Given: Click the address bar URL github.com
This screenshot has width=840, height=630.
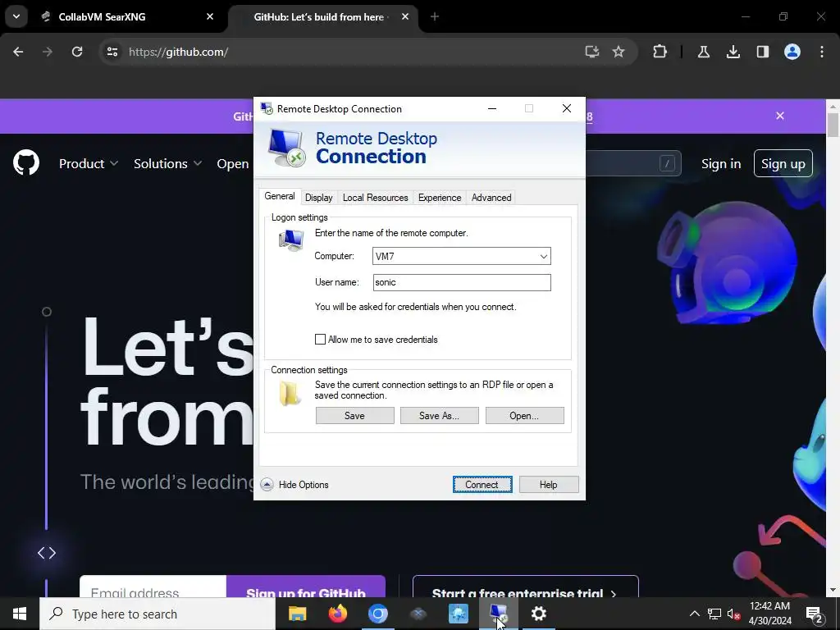Looking at the screenshot, I should [178, 52].
